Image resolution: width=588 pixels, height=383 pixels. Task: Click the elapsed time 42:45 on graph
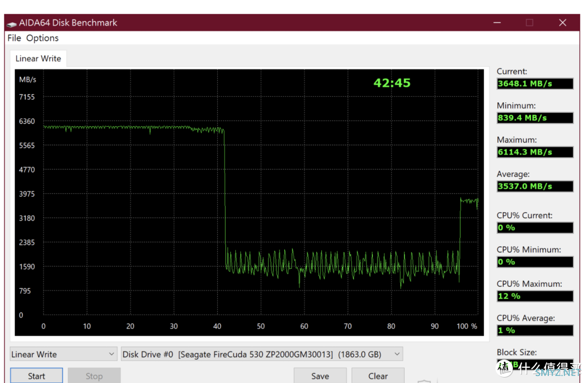click(392, 83)
